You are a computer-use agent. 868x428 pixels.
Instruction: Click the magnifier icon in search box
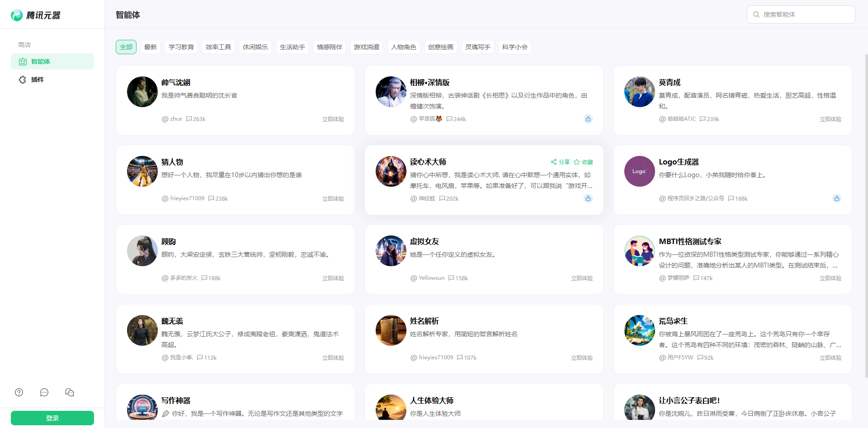coord(756,14)
